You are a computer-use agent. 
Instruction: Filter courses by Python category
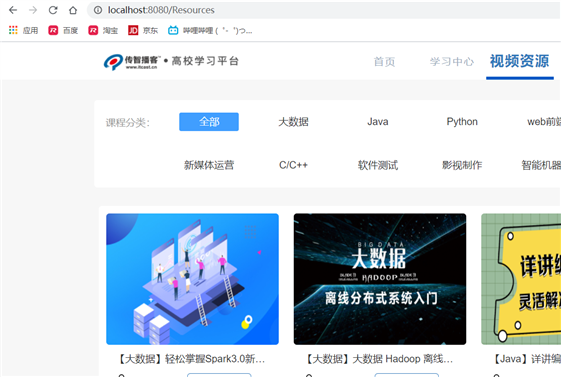tap(462, 122)
